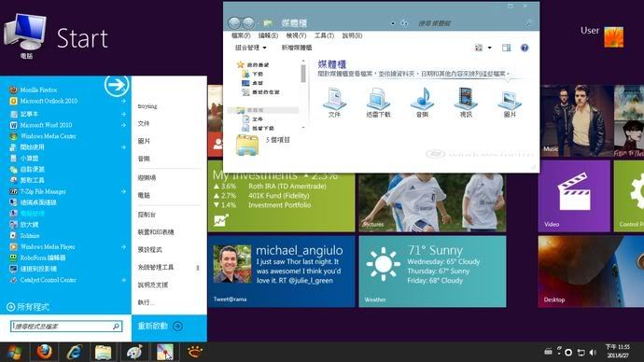Image resolution: width=644 pixels, height=362 pixels.
Task: Click the Windows Start orb on taskbar
Action: 14,353
